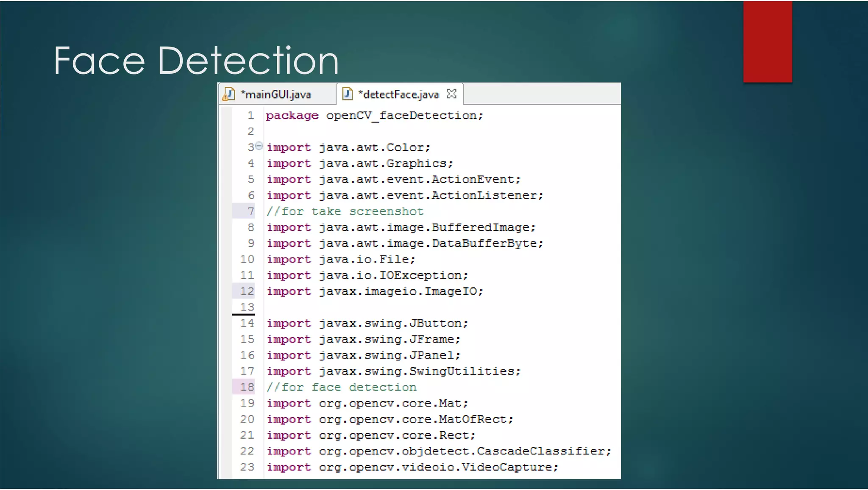This screenshot has width=868, height=490.
Task: Click the red rectangle accent shape
Action: click(x=767, y=42)
